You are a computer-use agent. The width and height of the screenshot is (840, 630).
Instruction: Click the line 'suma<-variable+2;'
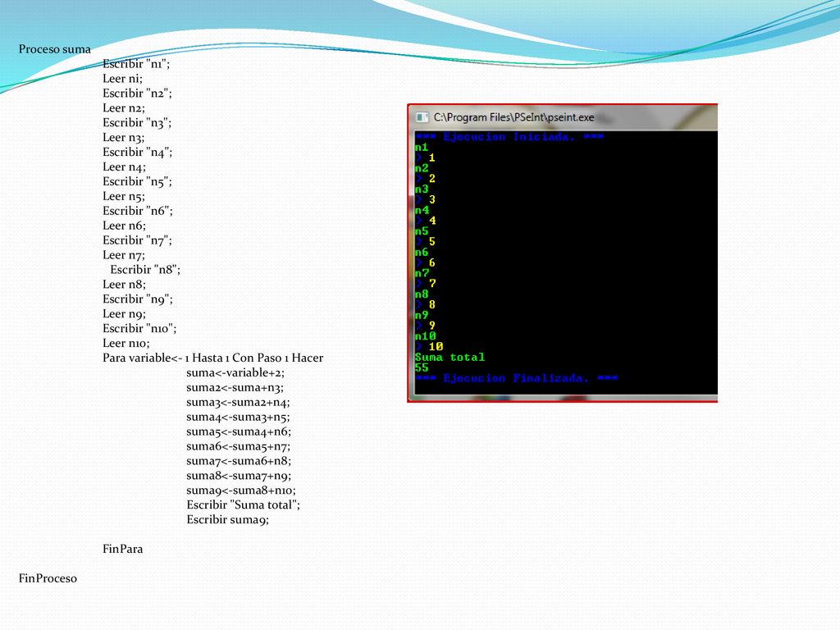235,373
